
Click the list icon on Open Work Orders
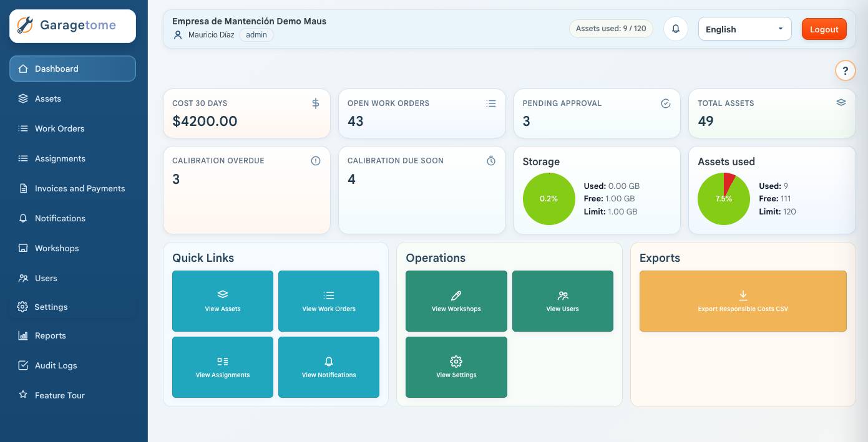point(491,103)
